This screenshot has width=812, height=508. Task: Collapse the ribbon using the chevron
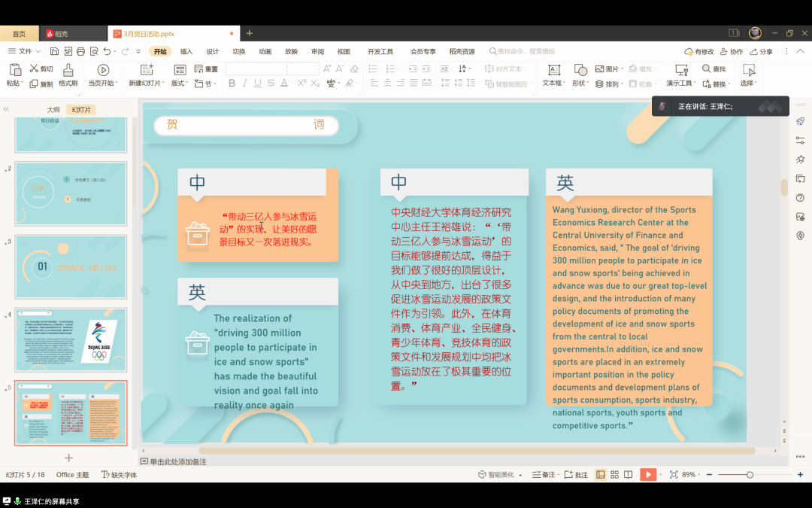pyautogui.click(x=786, y=51)
